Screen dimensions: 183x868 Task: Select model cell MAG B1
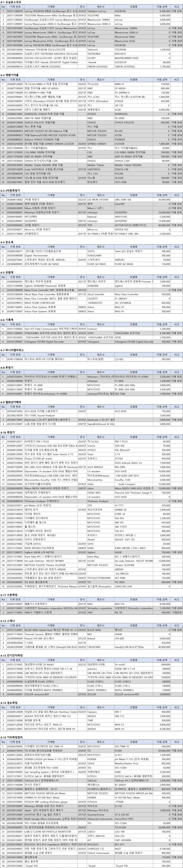(133, 311)
